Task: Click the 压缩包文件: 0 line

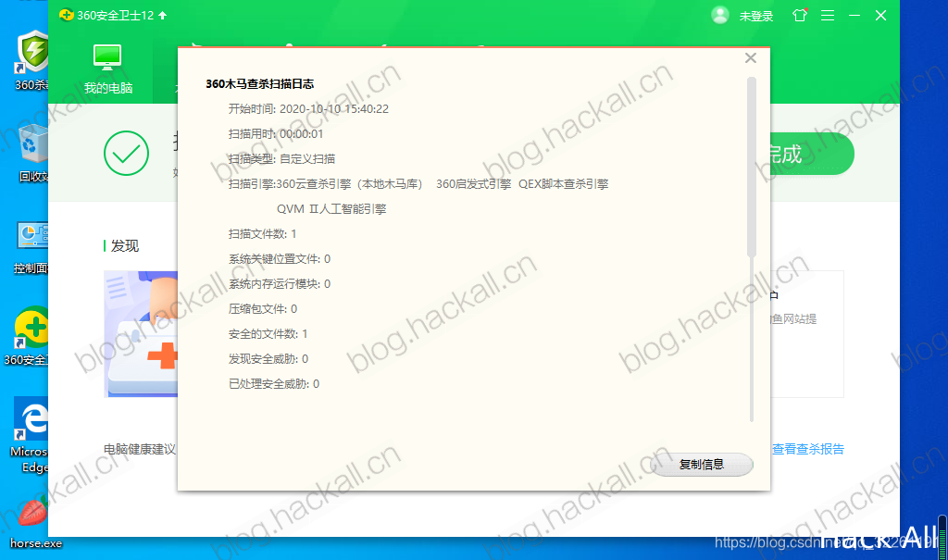Action: pyautogui.click(x=263, y=309)
